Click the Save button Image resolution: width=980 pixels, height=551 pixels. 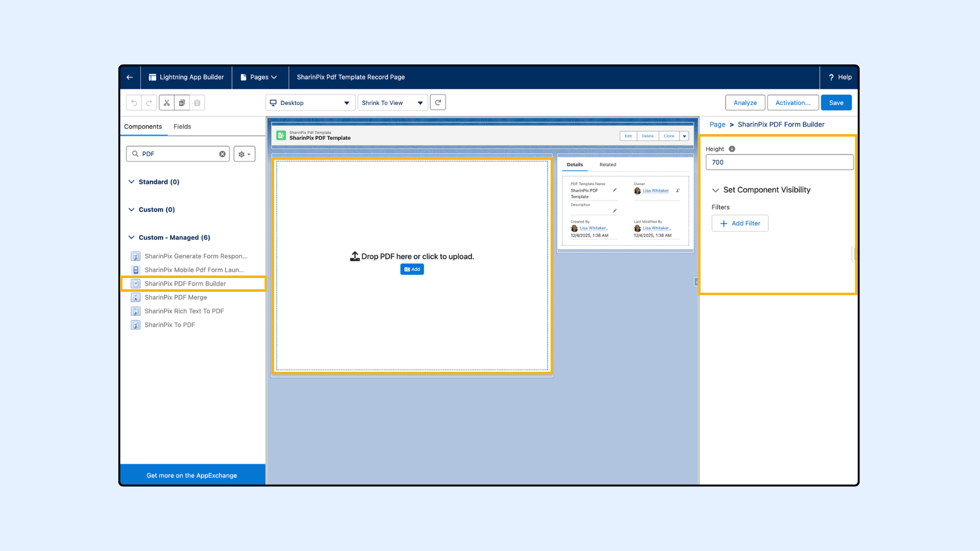coord(836,103)
